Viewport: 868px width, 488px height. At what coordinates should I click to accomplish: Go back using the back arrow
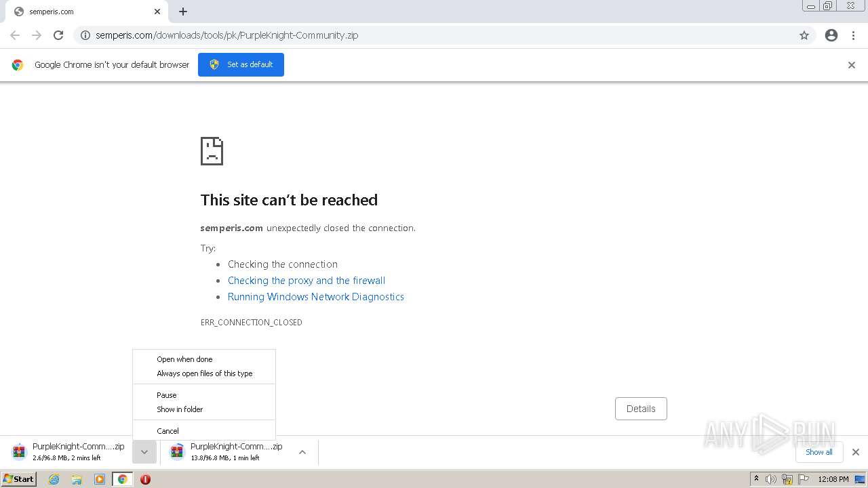15,35
